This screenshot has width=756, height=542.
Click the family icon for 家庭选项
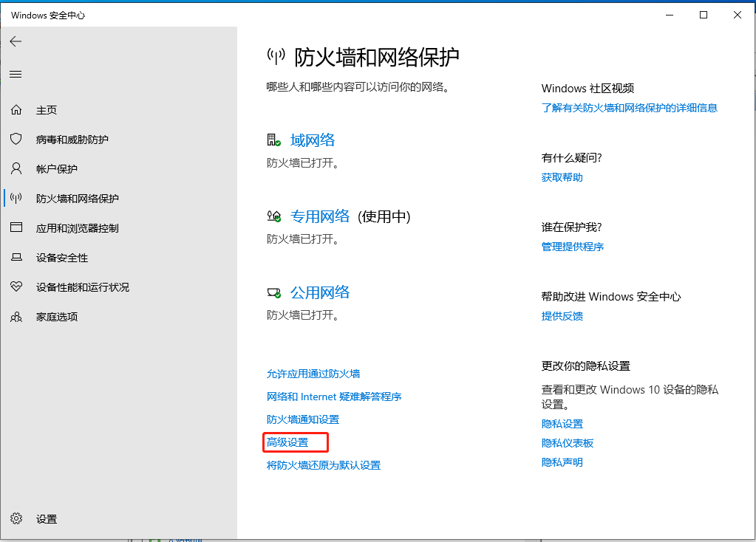[x=16, y=317]
